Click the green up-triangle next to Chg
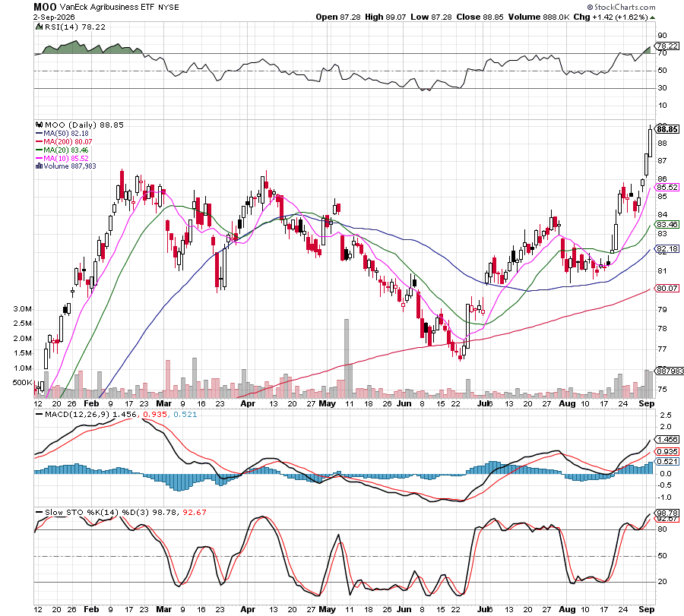The height and width of the screenshot is (616, 684). (652, 17)
